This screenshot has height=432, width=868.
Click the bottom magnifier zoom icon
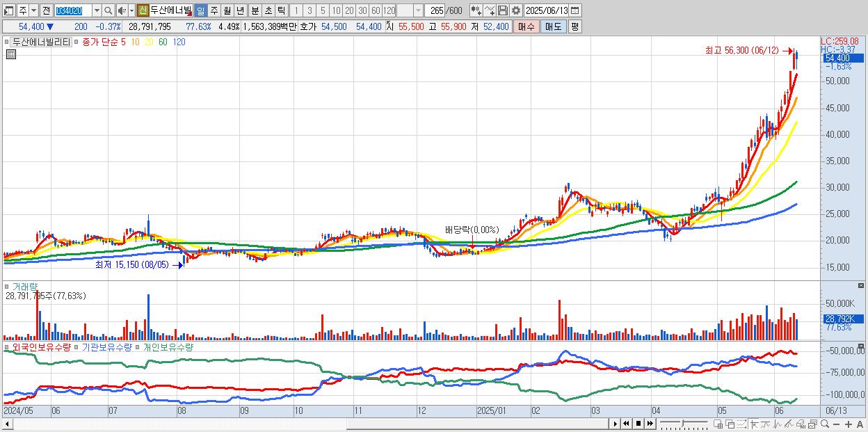(x=824, y=424)
